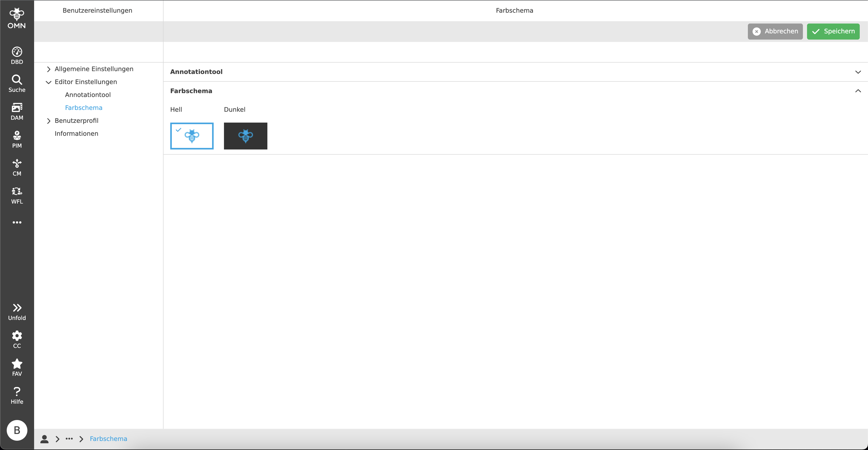The height and width of the screenshot is (450, 868).
Task: Select the Suche search icon
Action: pyautogui.click(x=17, y=83)
